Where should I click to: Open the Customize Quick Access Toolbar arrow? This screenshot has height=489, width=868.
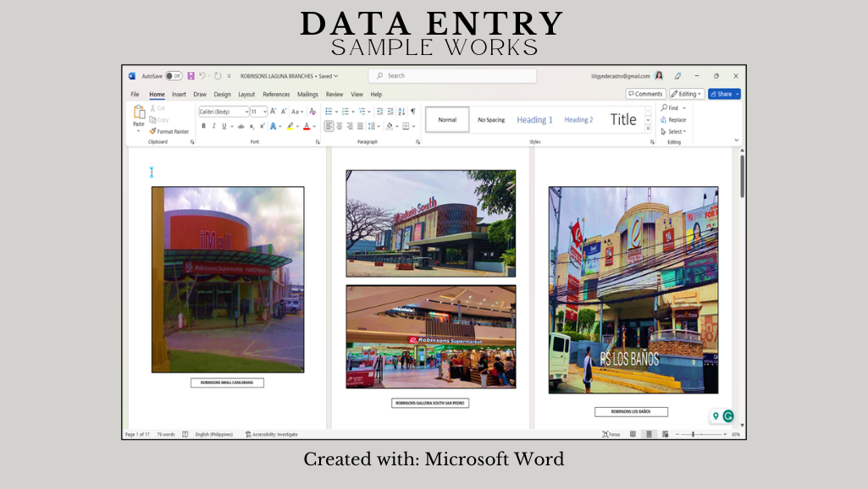coord(229,76)
